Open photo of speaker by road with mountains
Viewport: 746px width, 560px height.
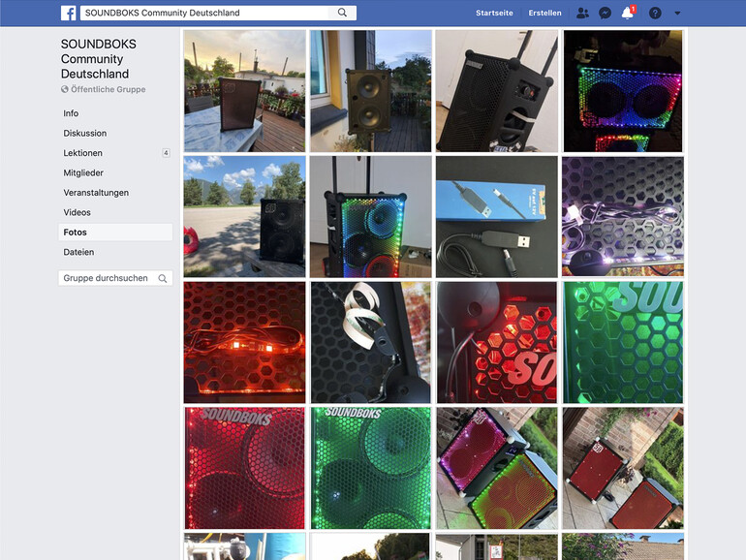[244, 217]
